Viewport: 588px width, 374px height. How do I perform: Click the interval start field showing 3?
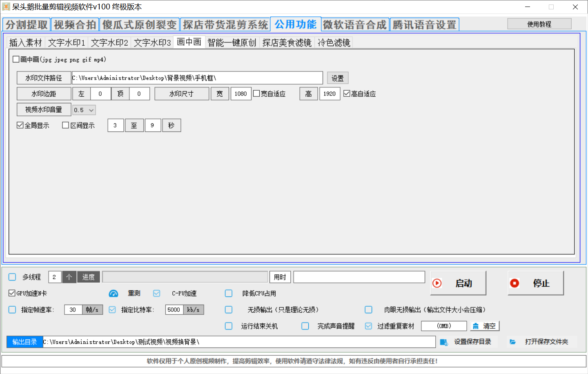tap(116, 125)
